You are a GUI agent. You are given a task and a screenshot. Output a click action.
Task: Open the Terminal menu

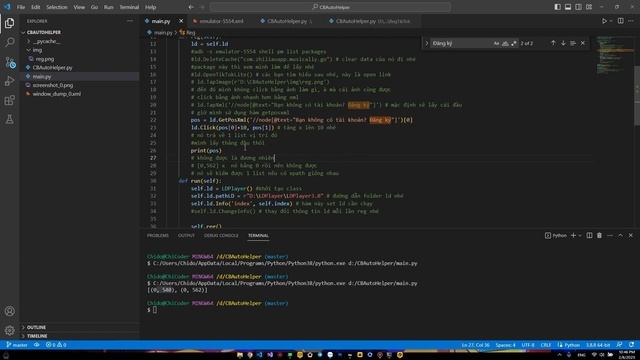(129, 7)
